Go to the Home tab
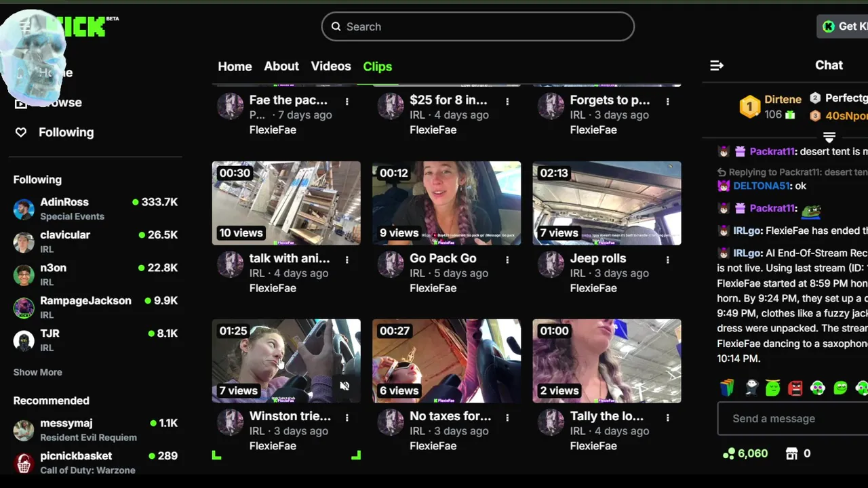Screen dimensions: 868x488 pos(235,66)
